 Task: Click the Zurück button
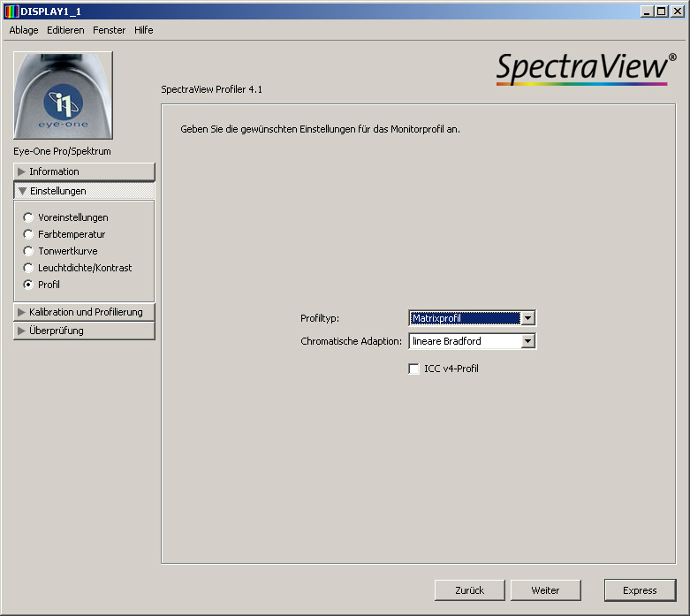(x=469, y=590)
